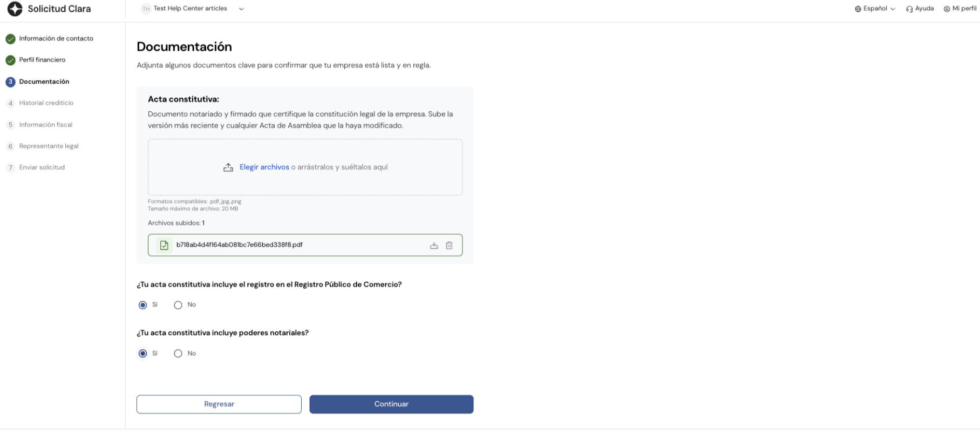
Task: Download the uploaded PDF using the download icon
Action: 434,245
